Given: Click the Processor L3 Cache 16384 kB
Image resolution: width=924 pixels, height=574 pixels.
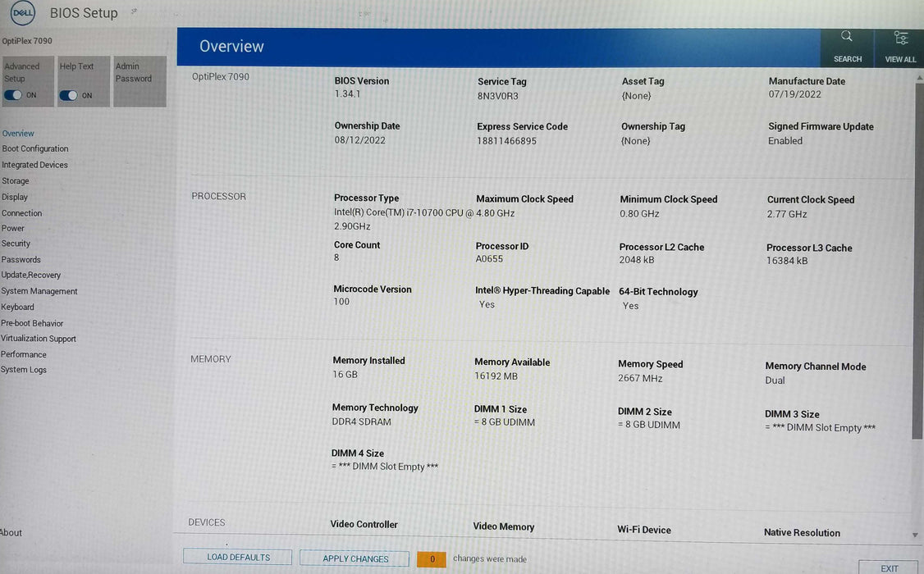Looking at the screenshot, I should 787,260.
